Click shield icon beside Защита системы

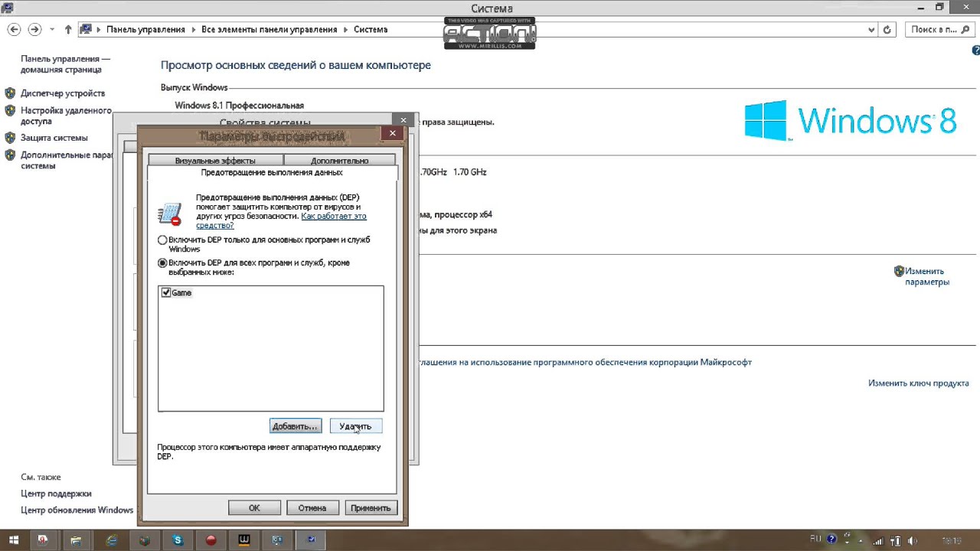(10, 138)
